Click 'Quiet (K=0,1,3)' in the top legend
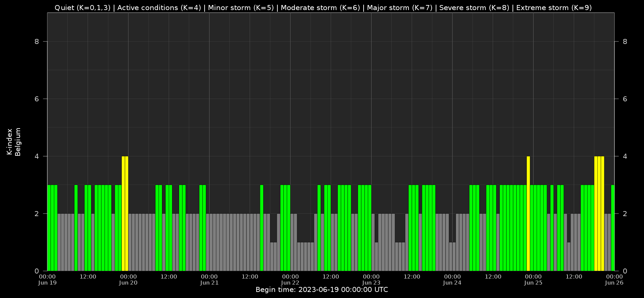This screenshot has height=298, width=644. click(83, 8)
